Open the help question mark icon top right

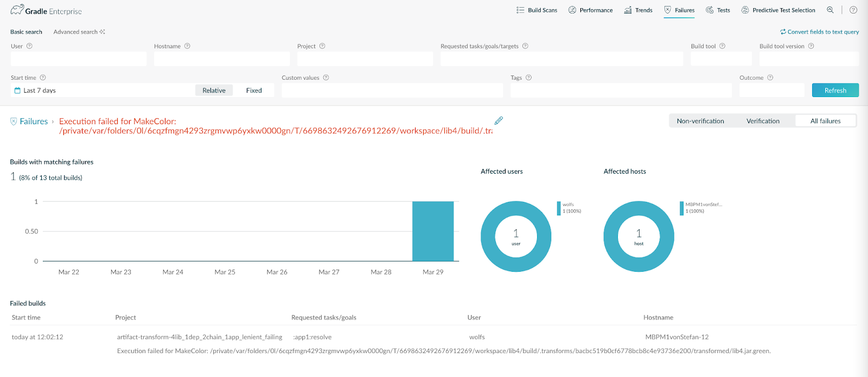point(853,10)
